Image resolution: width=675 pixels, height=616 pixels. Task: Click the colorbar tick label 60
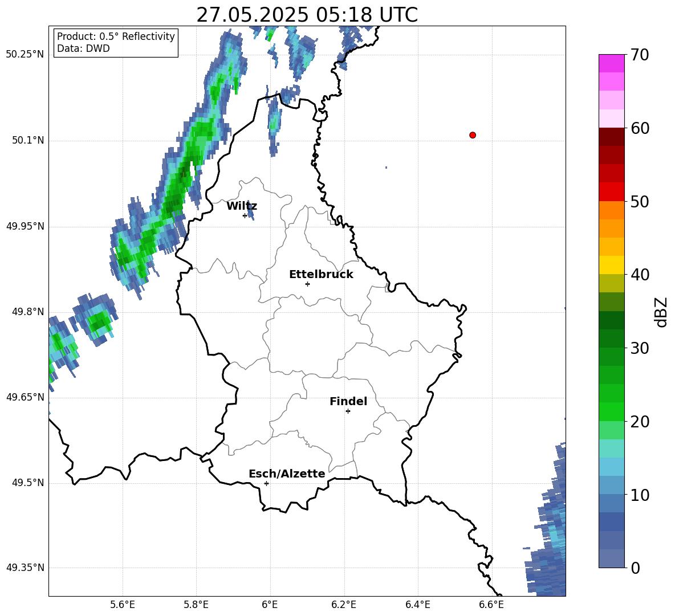(x=640, y=128)
